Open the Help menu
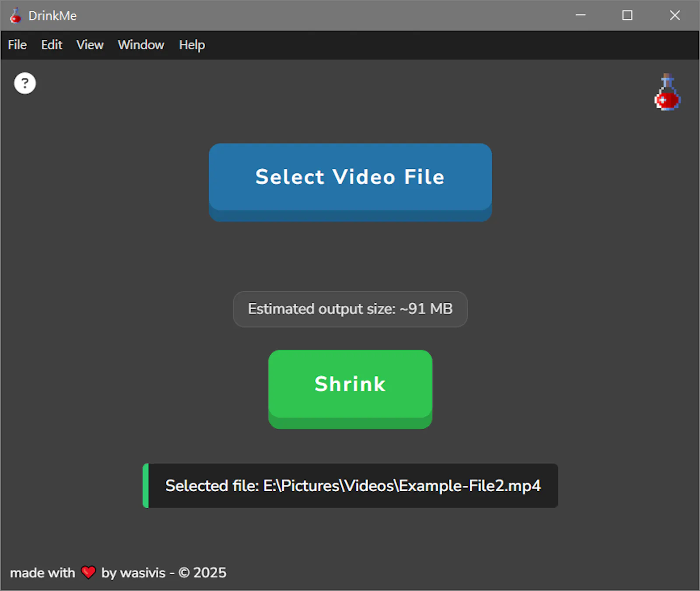This screenshot has height=591, width=700. coord(192,45)
